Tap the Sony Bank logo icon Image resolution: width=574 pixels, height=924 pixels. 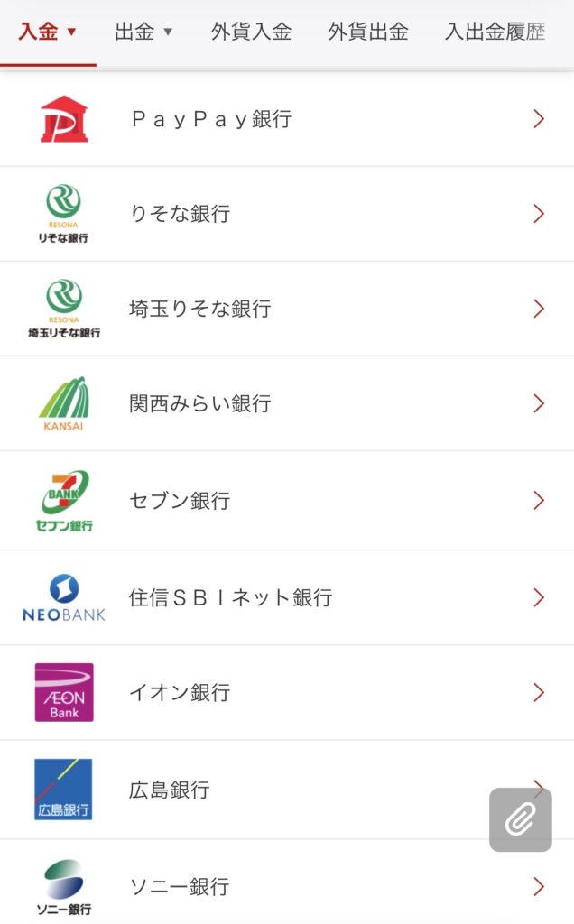pos(64,886)
